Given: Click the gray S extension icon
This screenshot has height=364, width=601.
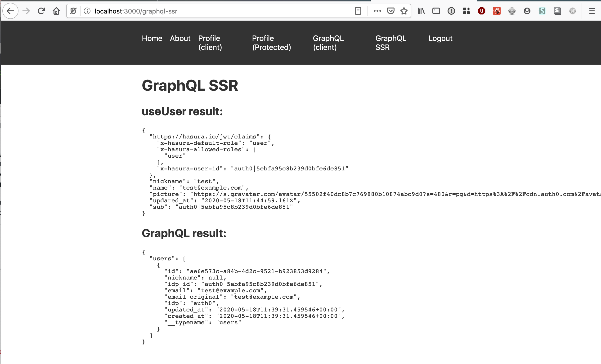Looking at the screenshot, I should 557,11.
